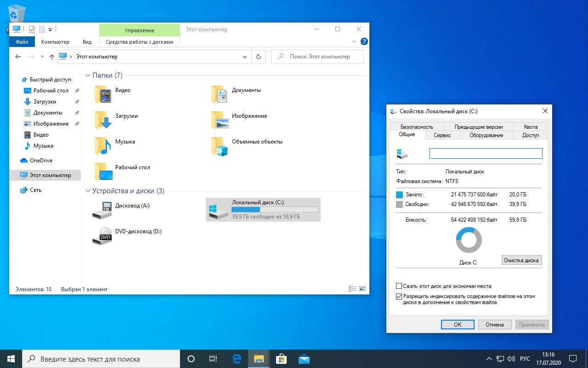Switch to the Сервис tab
Image resolution: width=588 pixels, height=368 pixels.
pyautogui.click(x=442, y=135)
